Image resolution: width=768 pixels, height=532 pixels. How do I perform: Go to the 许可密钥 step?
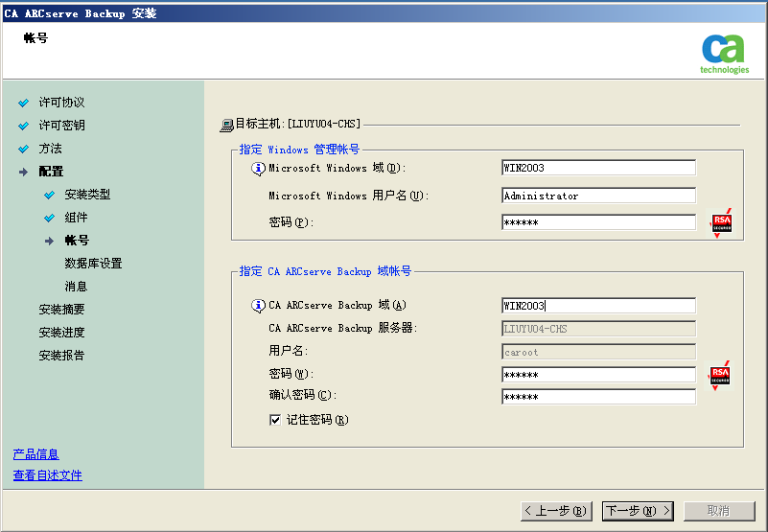61,126
